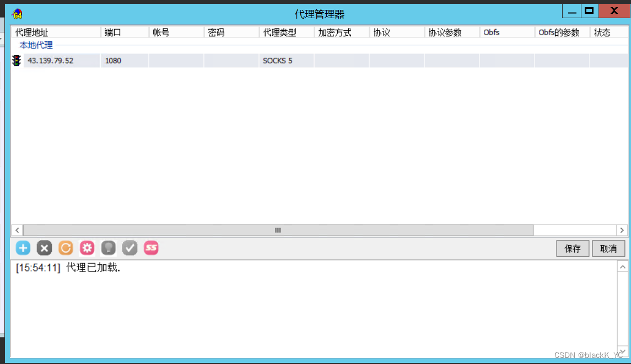Image resolution: width=631 pixels, height=364 pixels.
Task: Select the 本地代理 group label
Action: [x=36, y=46]
